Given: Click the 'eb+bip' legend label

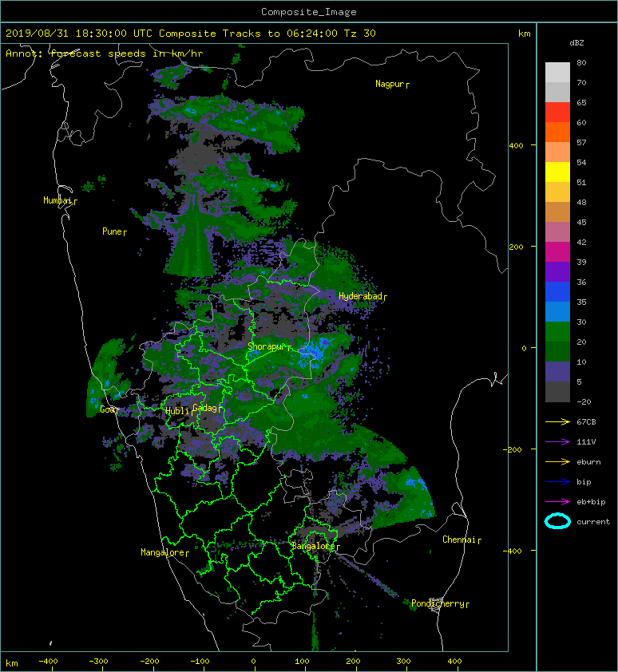Looking at the screenshot, I should (591, 502).
